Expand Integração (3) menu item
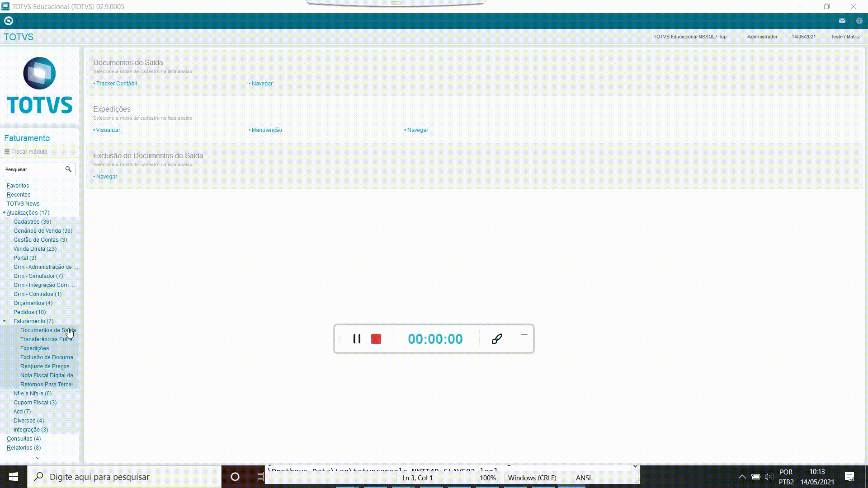The width and height of the screenshot is (868, 488). pos(31,430)
